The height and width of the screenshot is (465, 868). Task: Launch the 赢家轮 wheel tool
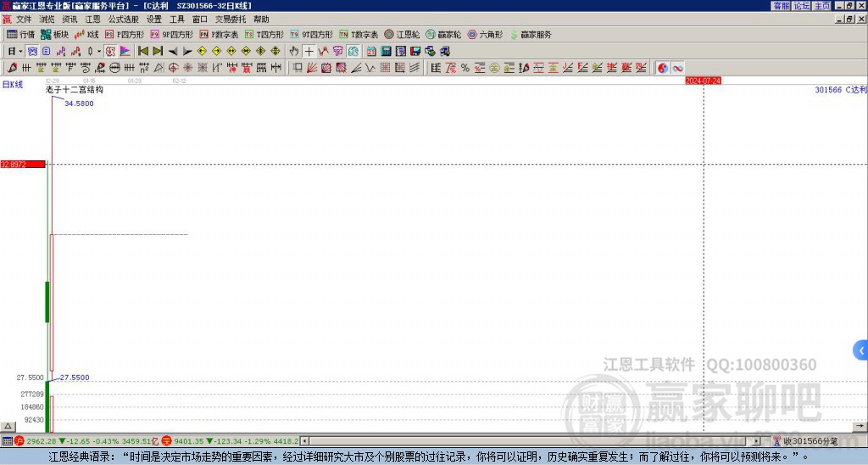click(443, 34)
